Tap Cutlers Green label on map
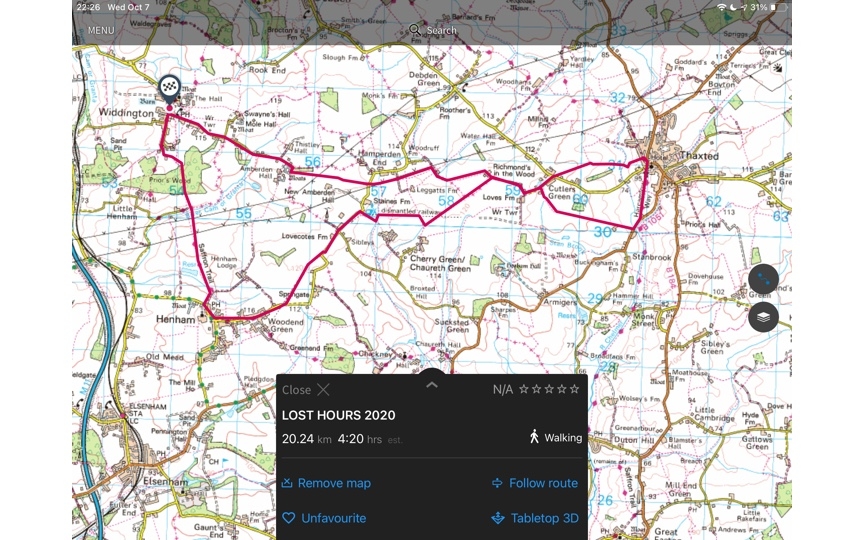The width and height of the screenshot is (864, 540). (561, 192)
